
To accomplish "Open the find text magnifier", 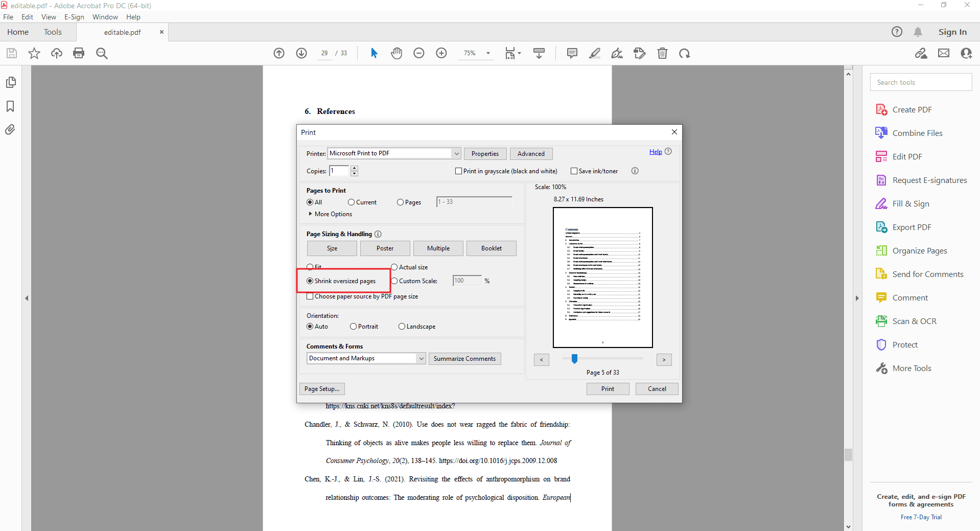I will pyautogui.click(x=102, y=53).
